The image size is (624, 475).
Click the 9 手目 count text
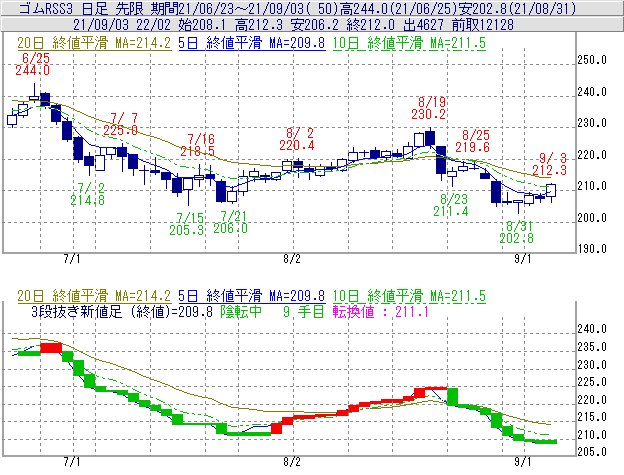(x=304, y=311)
